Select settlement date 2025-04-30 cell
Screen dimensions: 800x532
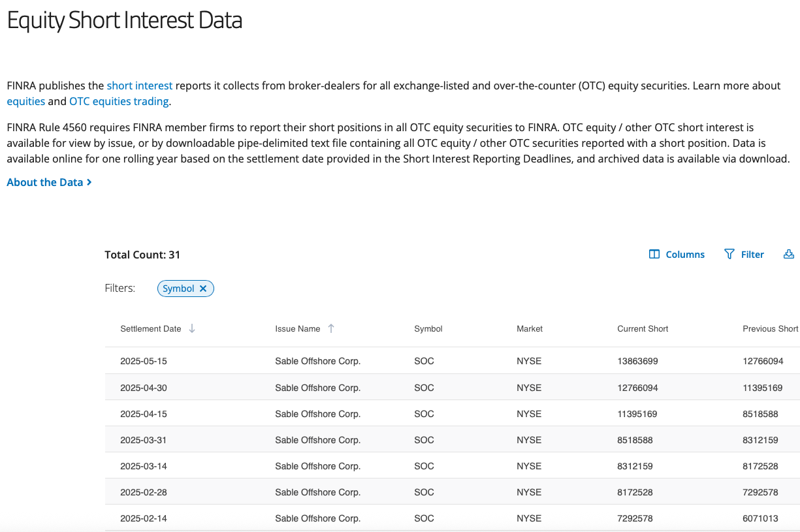tap(144, 388)
